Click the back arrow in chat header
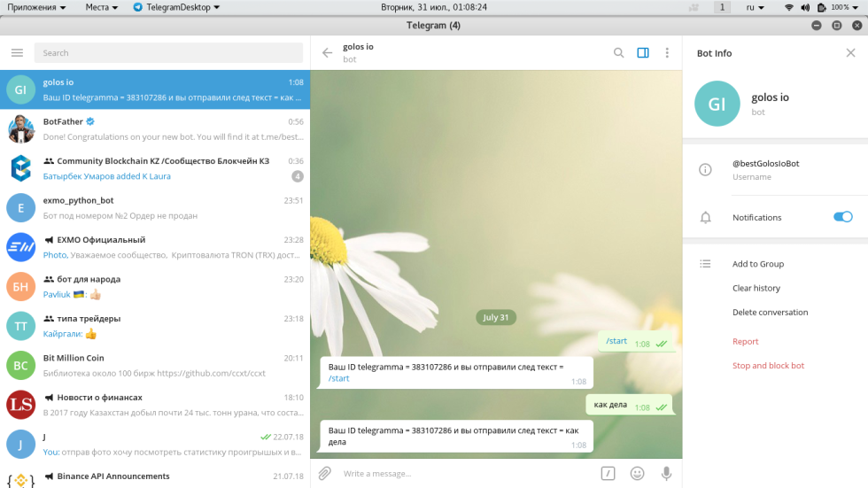Image resolution: width=868 pixels, height=488 pixels. pos(327,52)
